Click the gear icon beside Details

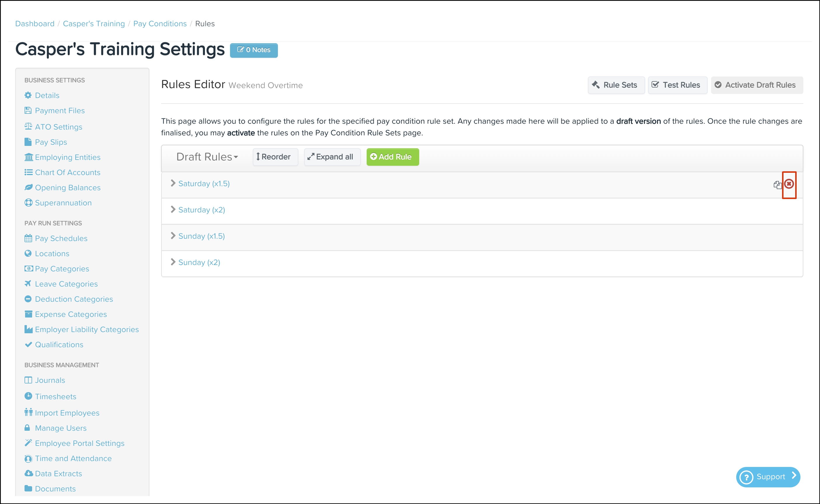tap(28, 95)
